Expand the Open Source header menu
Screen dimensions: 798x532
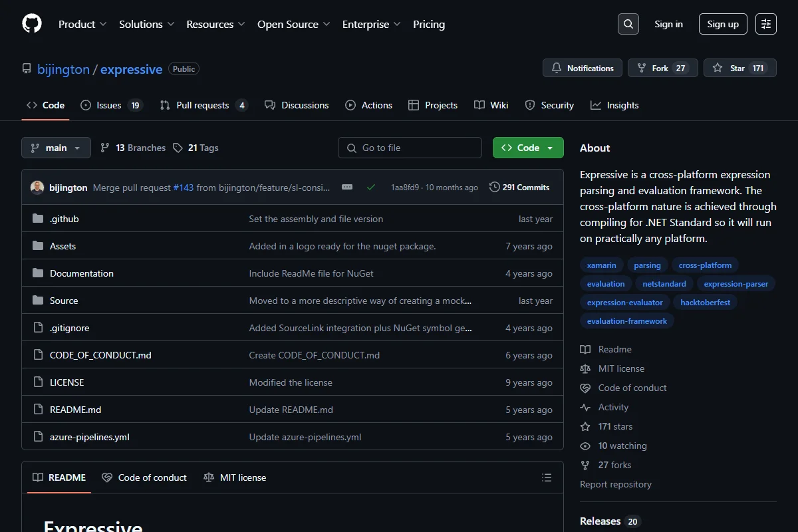(294, 24)
